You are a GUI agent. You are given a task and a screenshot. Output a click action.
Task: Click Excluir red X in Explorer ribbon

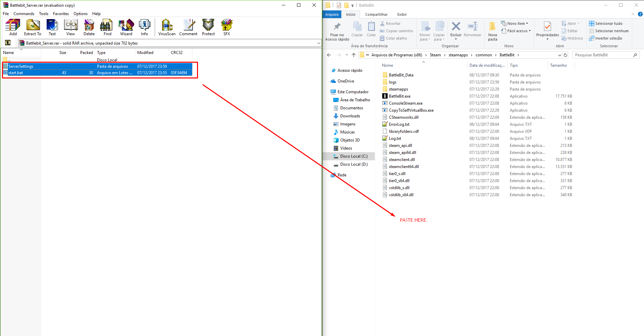click(456, 30)
